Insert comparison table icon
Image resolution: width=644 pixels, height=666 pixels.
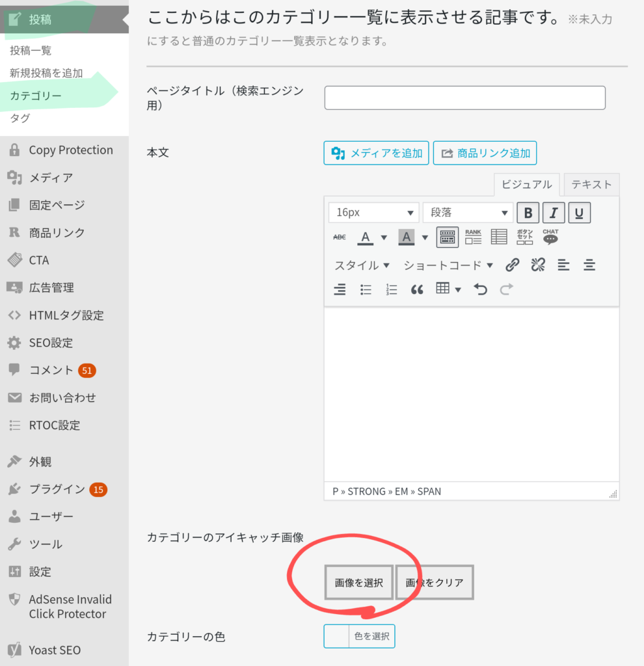[499, 237]
